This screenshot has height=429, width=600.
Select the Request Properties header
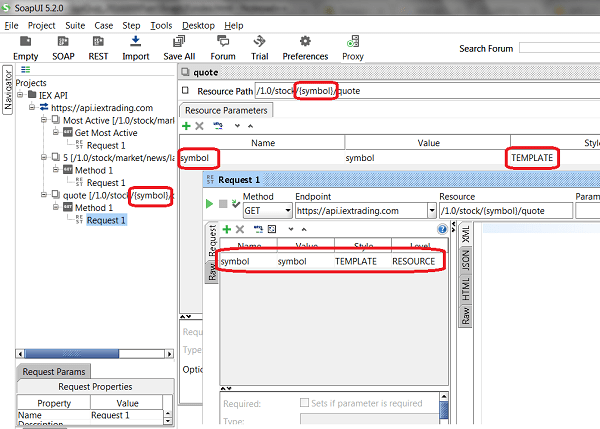pos(95,387)
